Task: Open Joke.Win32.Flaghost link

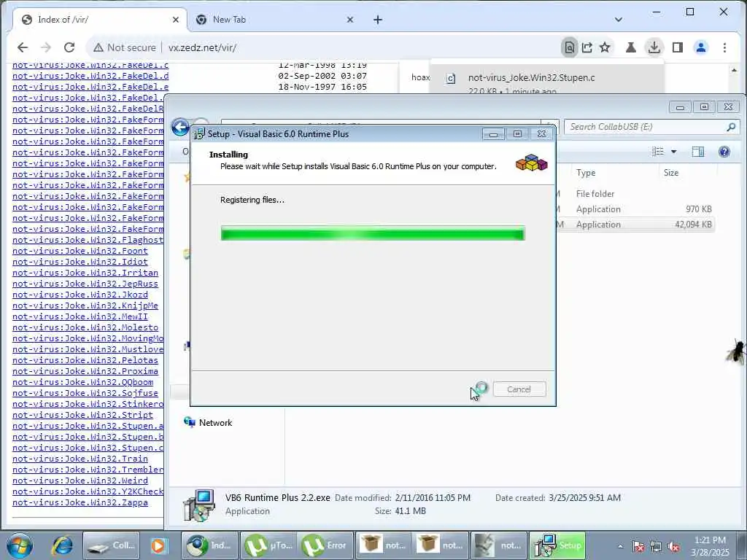Action: click(88, 240)
